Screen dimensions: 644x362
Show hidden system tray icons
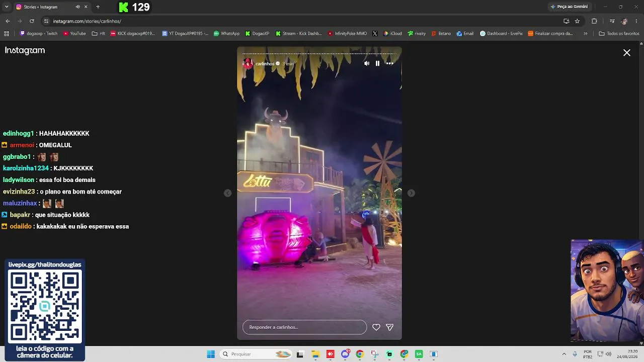point(564,354)
